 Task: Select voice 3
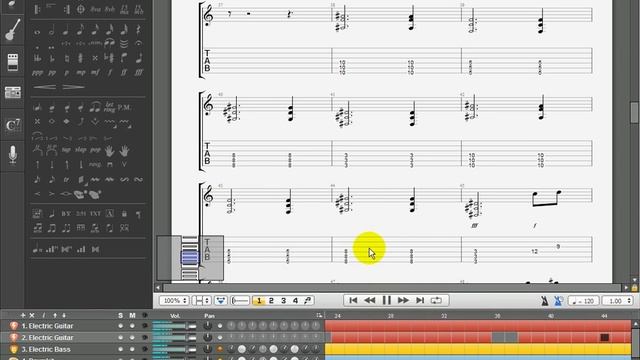click(283, 301)
